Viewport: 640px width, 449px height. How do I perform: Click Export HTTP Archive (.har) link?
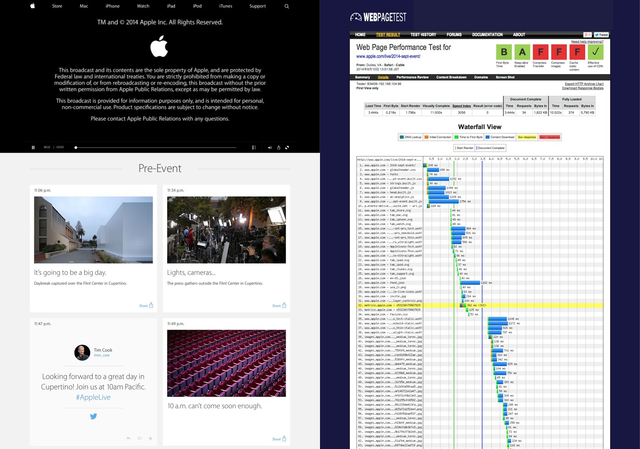[x=584, y=84]
